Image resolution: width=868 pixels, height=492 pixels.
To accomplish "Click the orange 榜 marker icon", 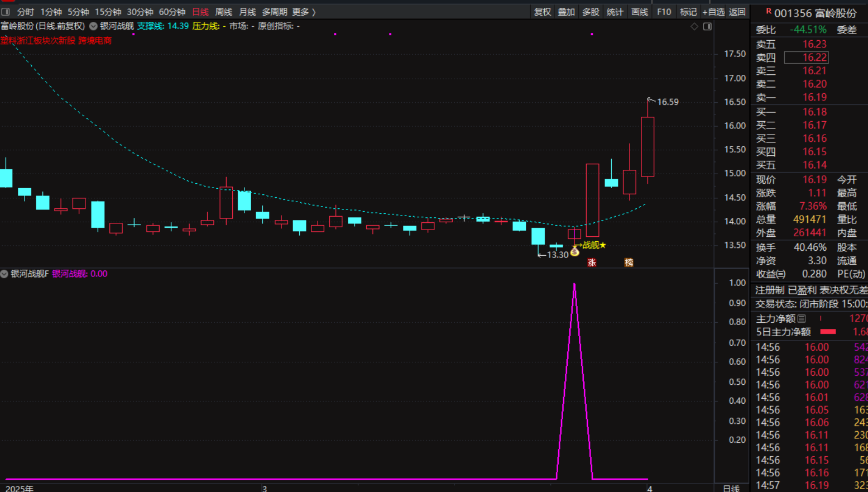I will [x=629, y=262].
